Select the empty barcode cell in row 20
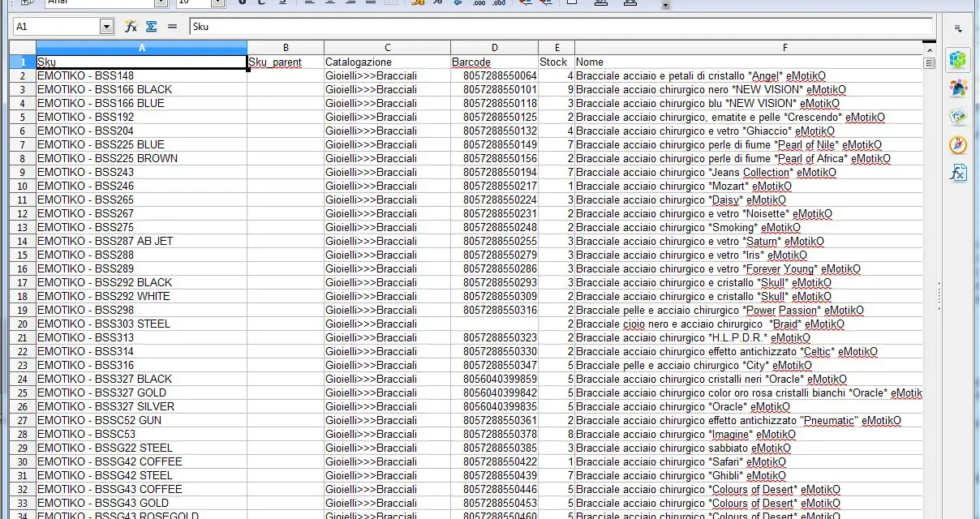The height and width of the screenshot is (519, 980). point(495,324)
